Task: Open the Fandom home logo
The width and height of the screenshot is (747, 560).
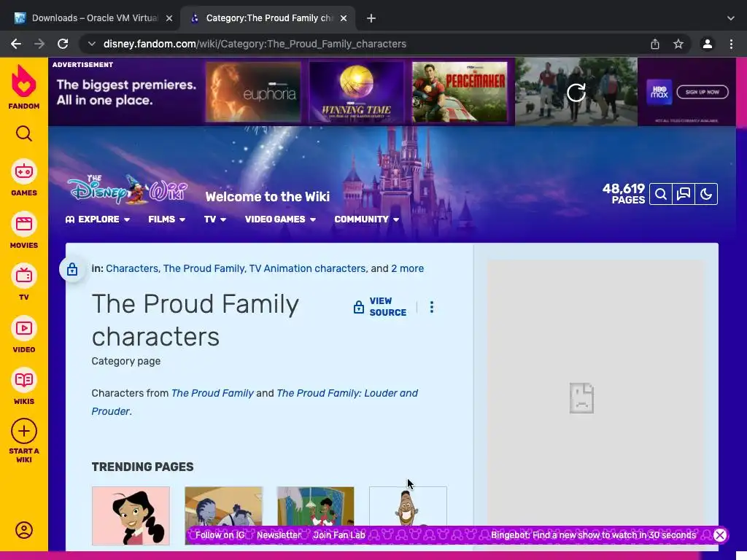Action: coord(24,87)
